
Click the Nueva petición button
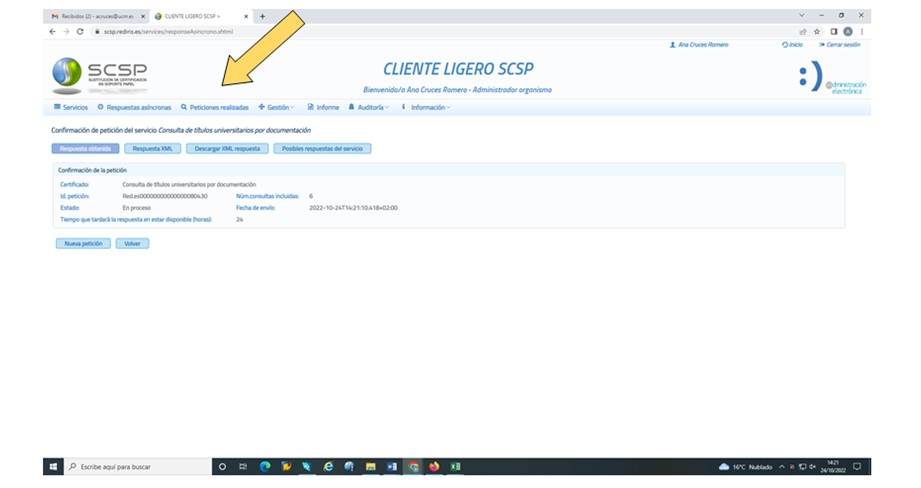pos(83,244)
